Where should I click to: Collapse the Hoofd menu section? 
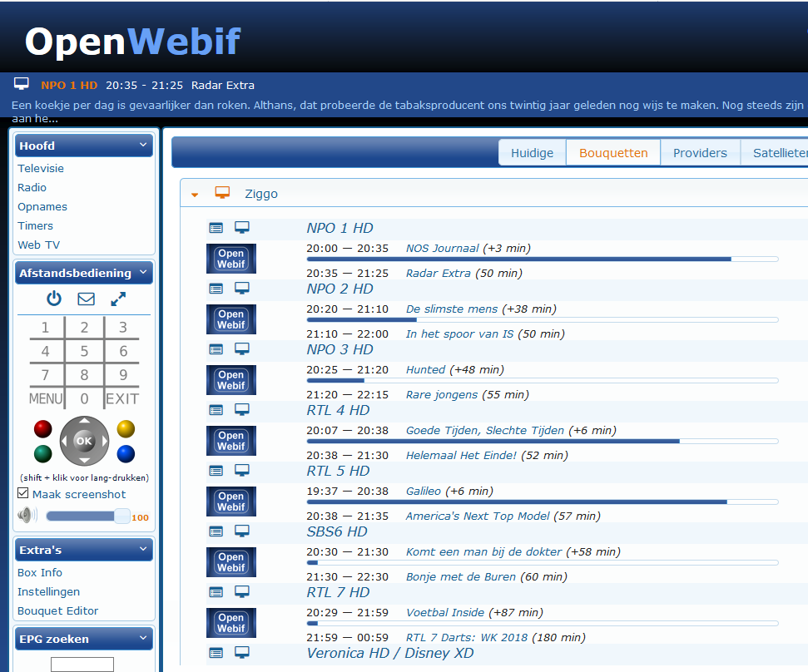tap(143, 146)
